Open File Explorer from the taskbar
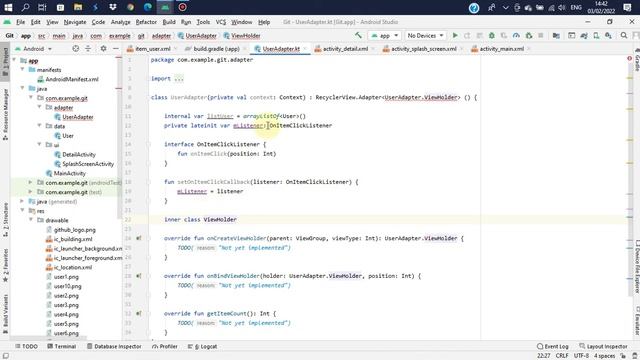 coord(78,7)
